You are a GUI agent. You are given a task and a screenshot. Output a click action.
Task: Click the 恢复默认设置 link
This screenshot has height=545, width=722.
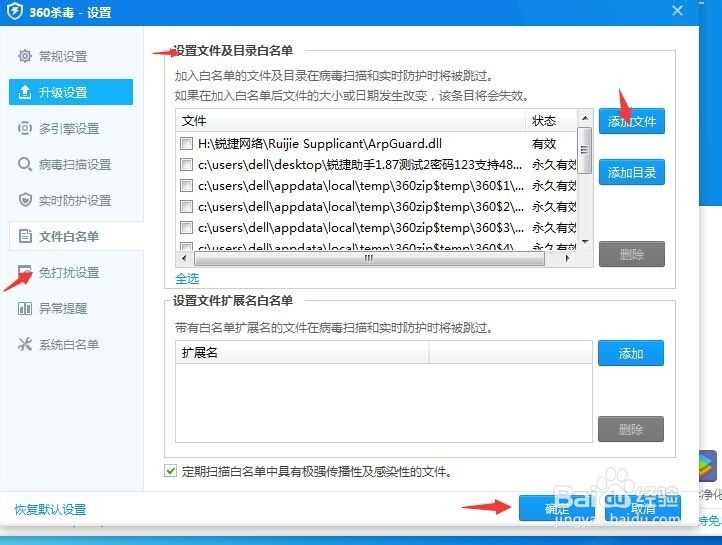click(x=50, y=510)
